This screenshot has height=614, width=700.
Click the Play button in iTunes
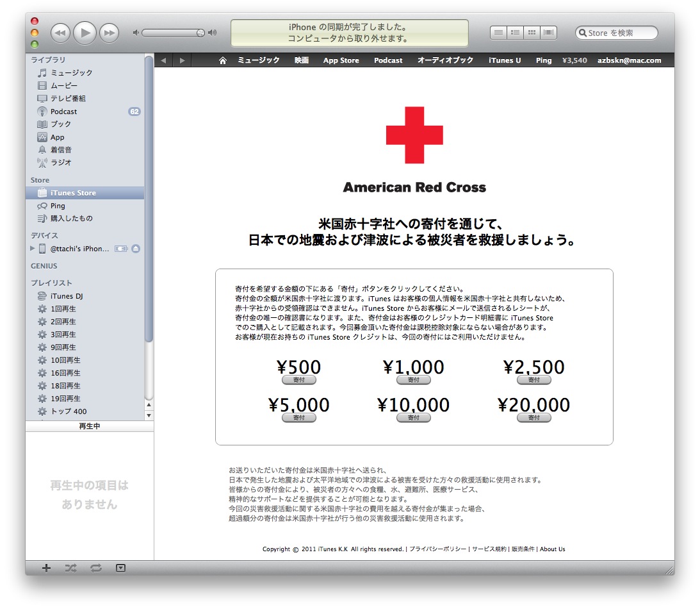85,33
